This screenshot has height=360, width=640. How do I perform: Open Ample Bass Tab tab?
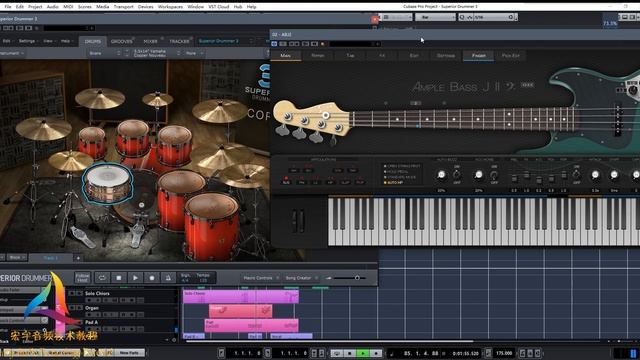(x=350, y=56)
